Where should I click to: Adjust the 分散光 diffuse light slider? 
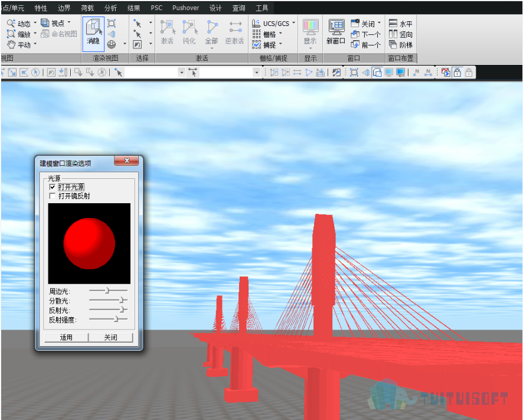pos(122,300)
